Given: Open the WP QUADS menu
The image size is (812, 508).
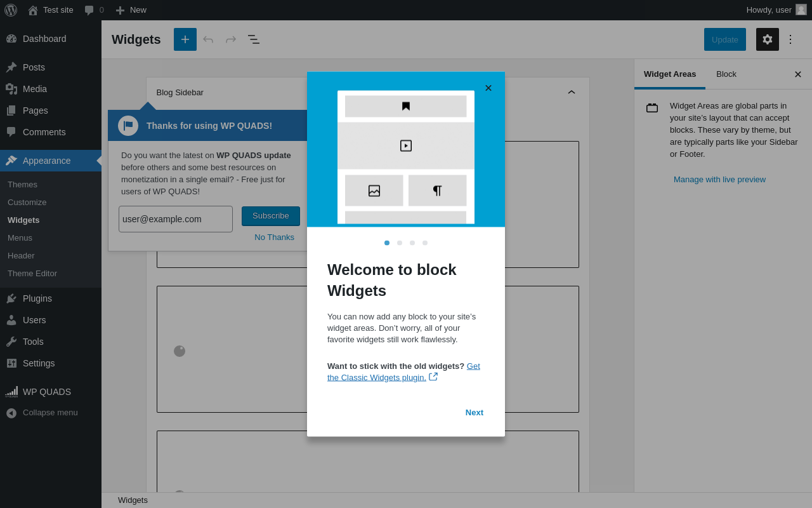Looking at the screenshot, I should [x=51, y=392].
